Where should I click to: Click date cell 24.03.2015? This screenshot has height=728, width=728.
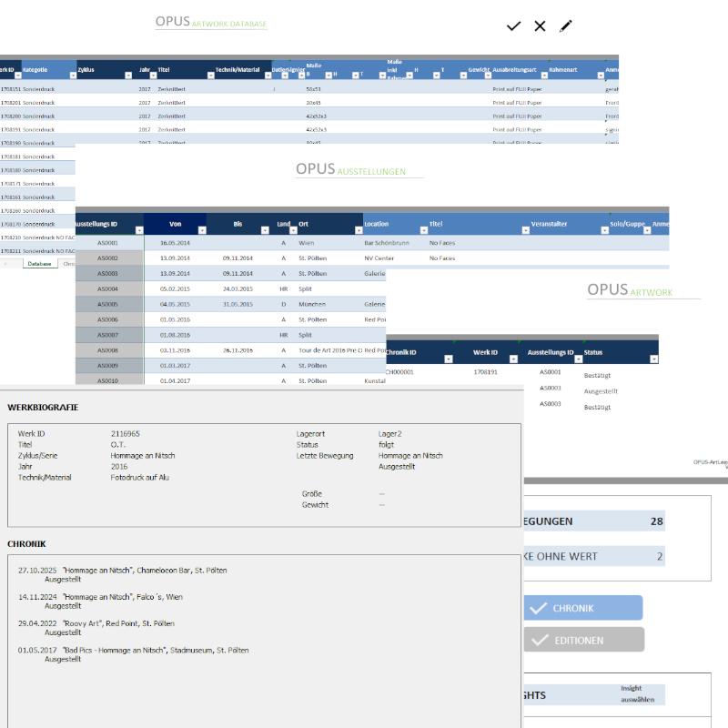[x=238, y=288]
